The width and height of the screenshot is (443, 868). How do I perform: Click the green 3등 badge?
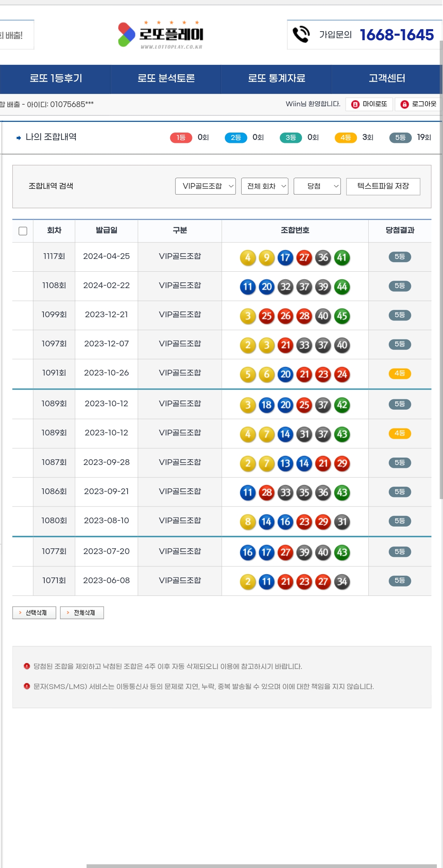(x=290, y=137)
